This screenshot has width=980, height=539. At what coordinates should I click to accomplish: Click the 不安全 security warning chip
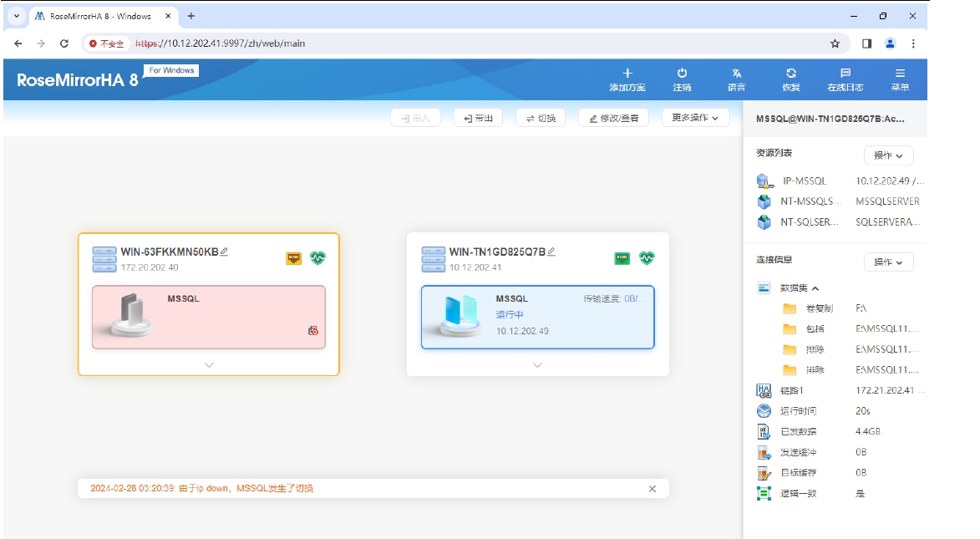tap(107, 43)
